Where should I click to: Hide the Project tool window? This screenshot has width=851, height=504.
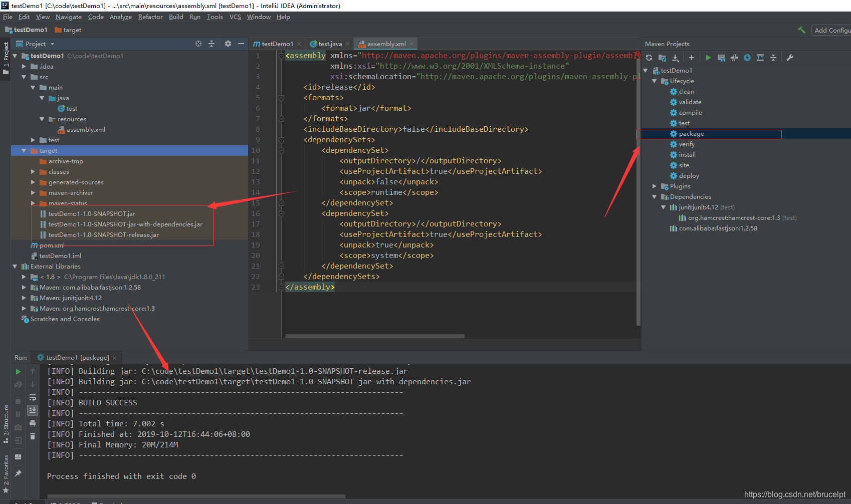click(241, 44)
